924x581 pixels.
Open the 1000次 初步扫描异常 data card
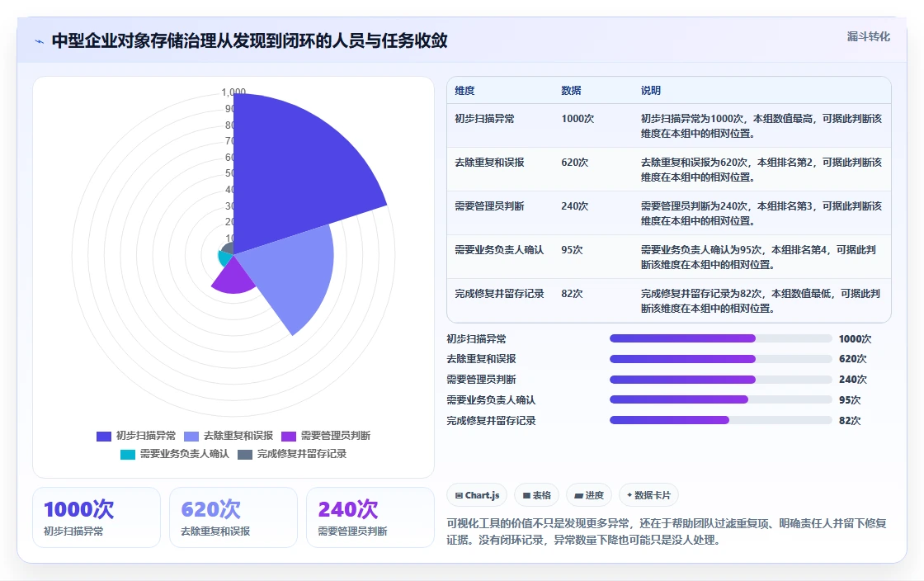pyautogui.click(x=97, y=517)
